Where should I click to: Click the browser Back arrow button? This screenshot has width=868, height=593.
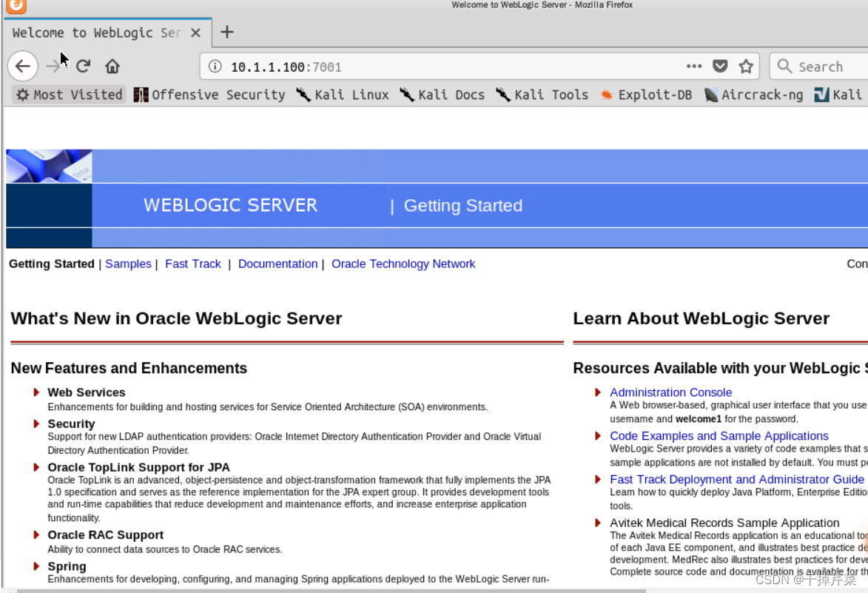23,67
